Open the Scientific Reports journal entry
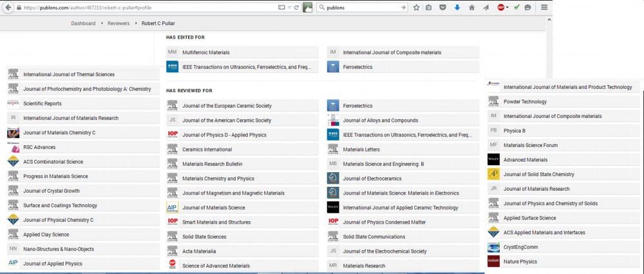This screenshot has width=644, height=274. coord(43,104)
